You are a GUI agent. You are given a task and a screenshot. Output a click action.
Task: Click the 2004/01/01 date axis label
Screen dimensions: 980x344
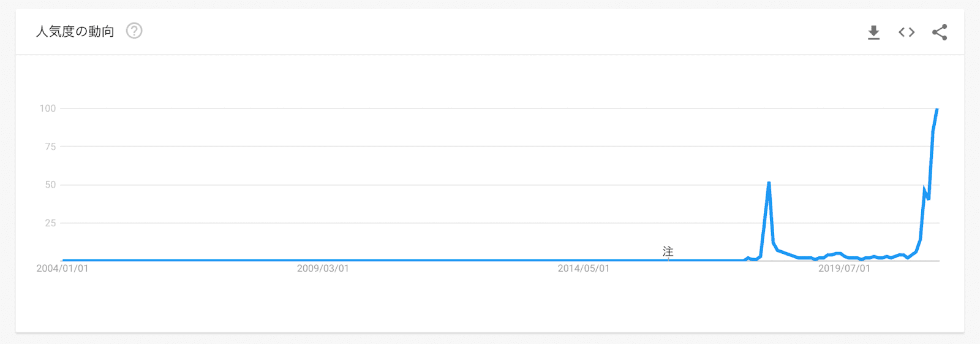62,269
